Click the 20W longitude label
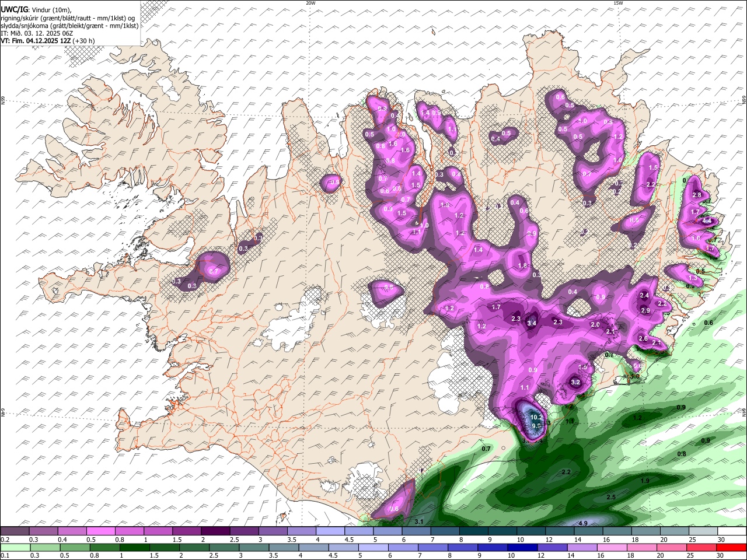This screenshot has width=747, height=560. (310, 3)
